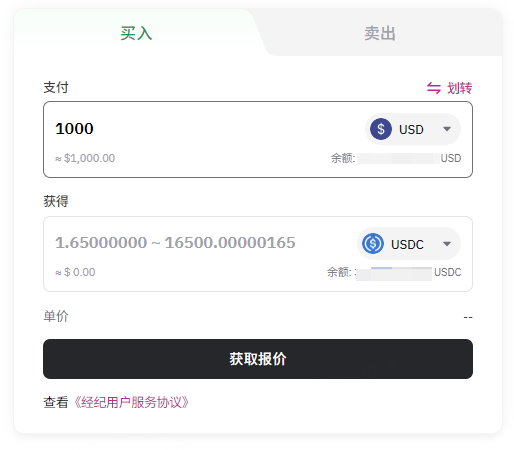514x450 pixels.
Task: Expand the USD currency dropdown arrow
Action: 447,129
